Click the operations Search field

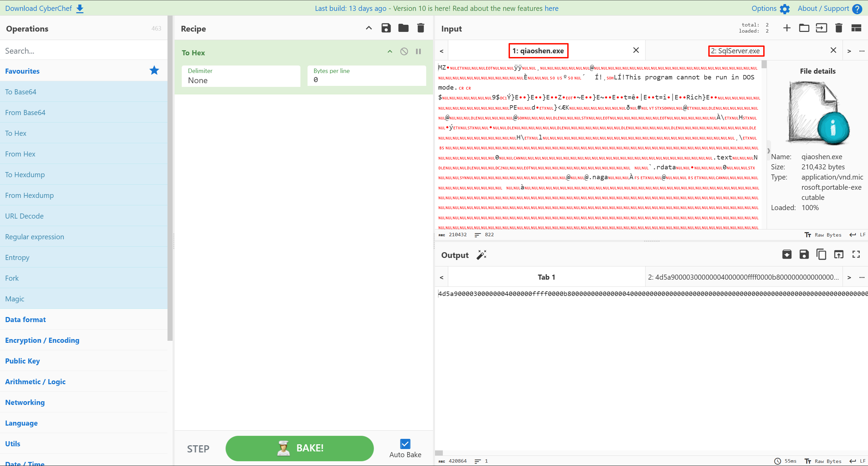tap(84, 51)
